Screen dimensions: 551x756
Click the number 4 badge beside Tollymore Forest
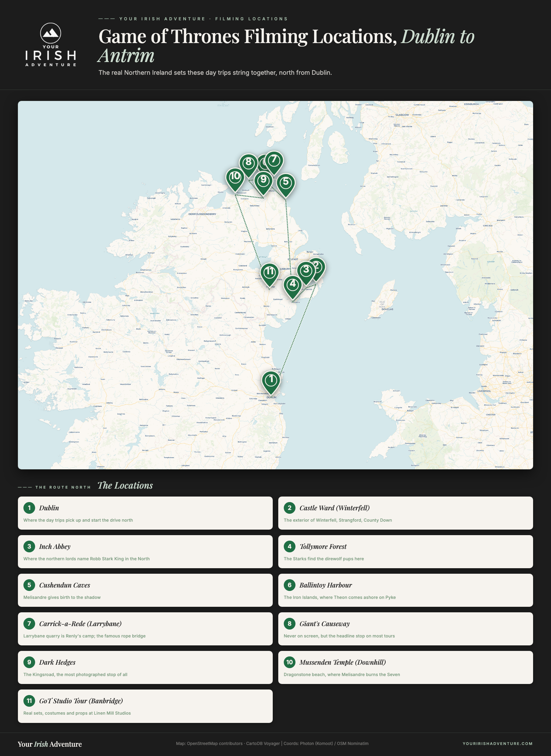(290, 546)
